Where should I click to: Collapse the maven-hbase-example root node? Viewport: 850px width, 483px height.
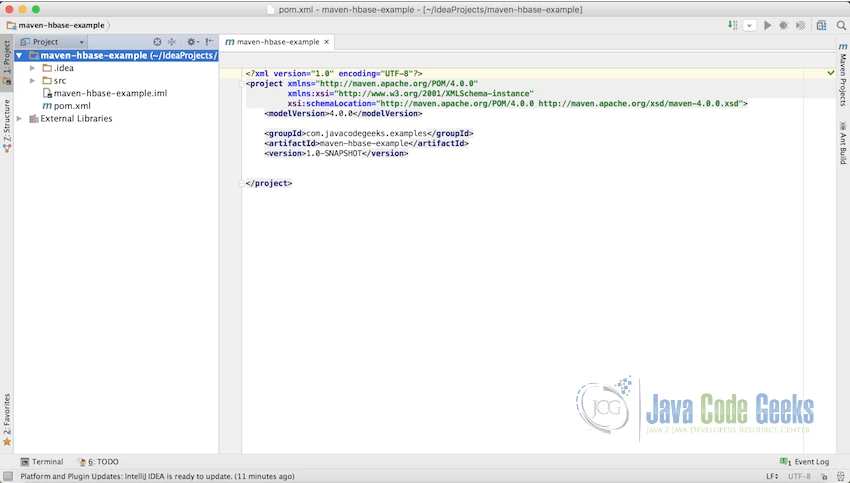point(19,55)
